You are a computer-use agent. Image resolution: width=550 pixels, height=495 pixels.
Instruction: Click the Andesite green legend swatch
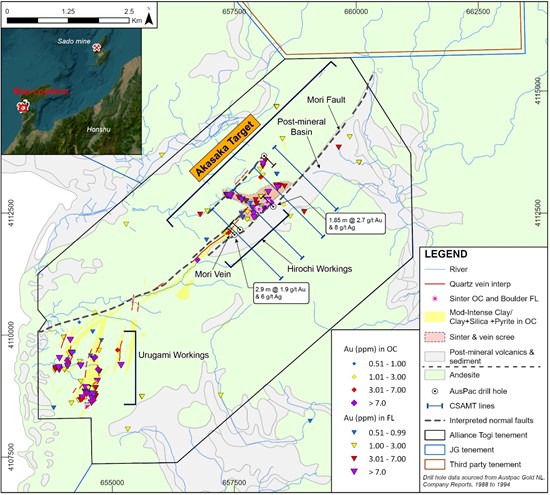(435, 375)
